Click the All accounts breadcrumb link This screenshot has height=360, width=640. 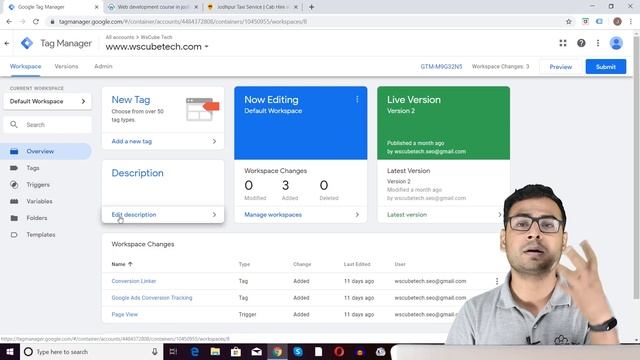(x=120, y=37)
